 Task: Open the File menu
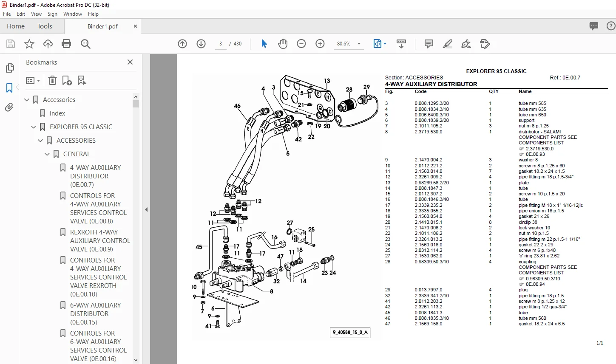tap(7, 14)
